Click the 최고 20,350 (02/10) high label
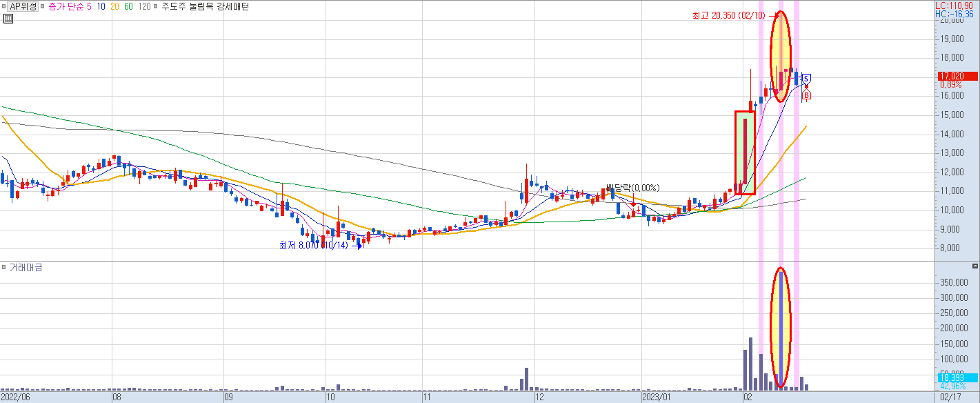This screenshot has width=980, height=403. click(728, 14)
